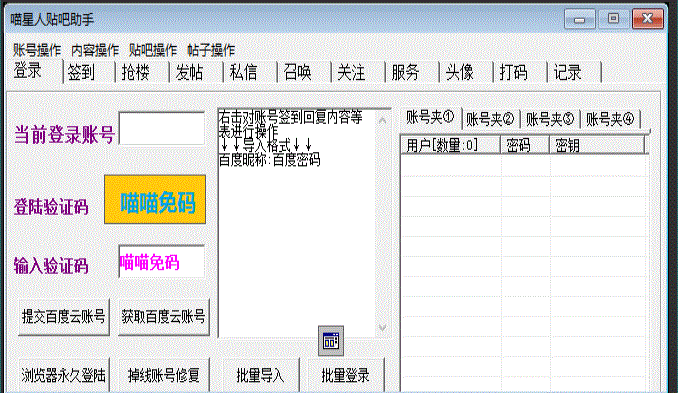Switch to the 打码 tab
This screenshot has width=678, height=393.
[521, 72]
